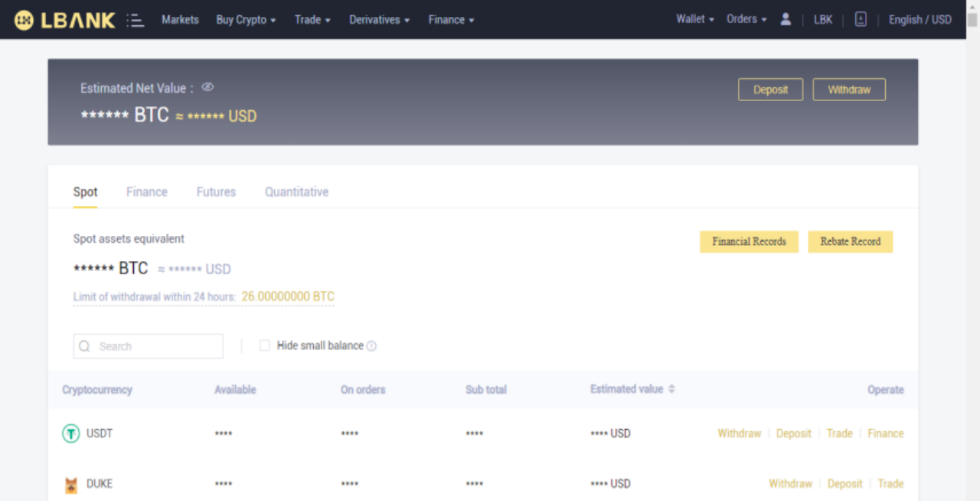The image size is (980, 501).
Task: Click the Available column header
Action: point(235,390)
